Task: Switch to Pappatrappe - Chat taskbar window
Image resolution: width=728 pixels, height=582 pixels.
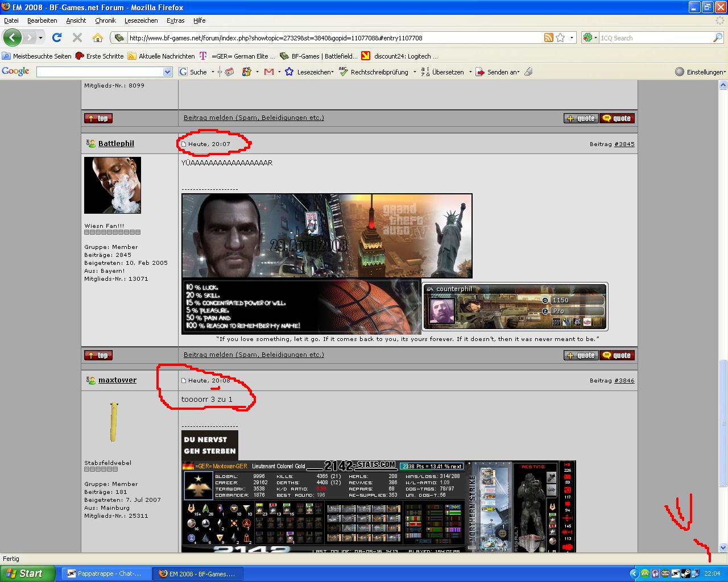Action: tap(106, 573)
